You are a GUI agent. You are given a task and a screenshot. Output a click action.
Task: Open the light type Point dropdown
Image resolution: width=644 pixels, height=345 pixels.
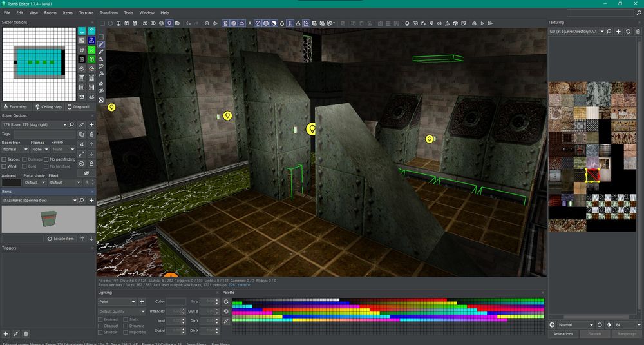tap(117, 301)
